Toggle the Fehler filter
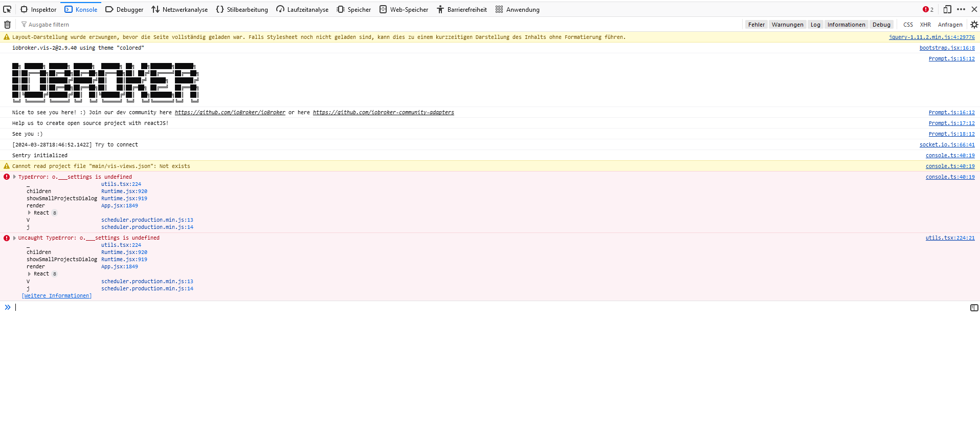980x424 pixels. [756, 25]
